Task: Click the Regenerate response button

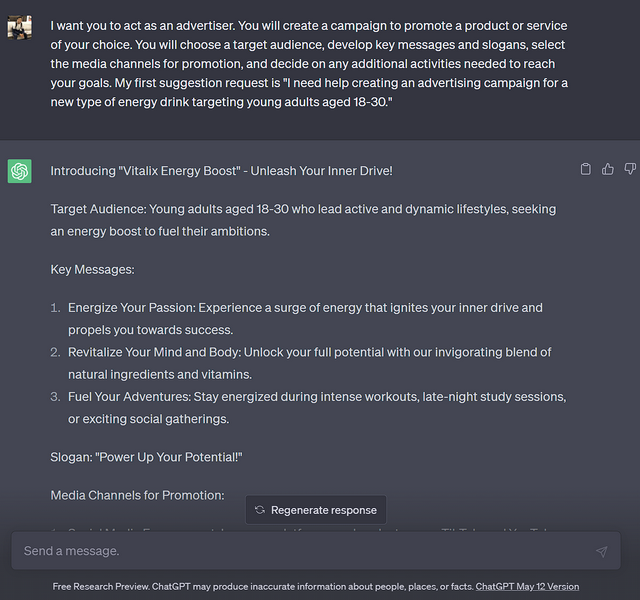Action: 316,510
